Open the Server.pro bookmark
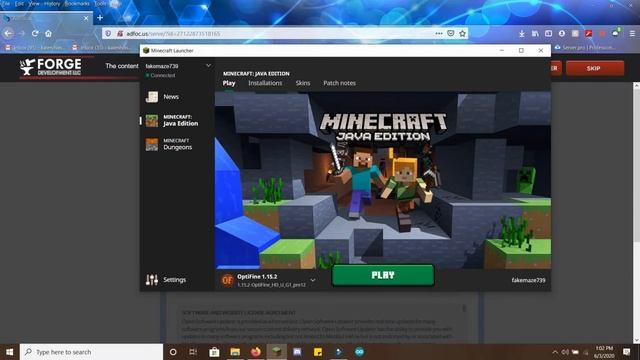 coord(584,47)
